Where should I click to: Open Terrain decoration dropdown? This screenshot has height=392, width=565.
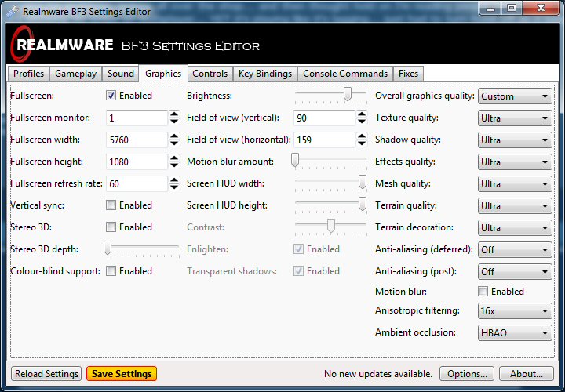tap(515, 228)
